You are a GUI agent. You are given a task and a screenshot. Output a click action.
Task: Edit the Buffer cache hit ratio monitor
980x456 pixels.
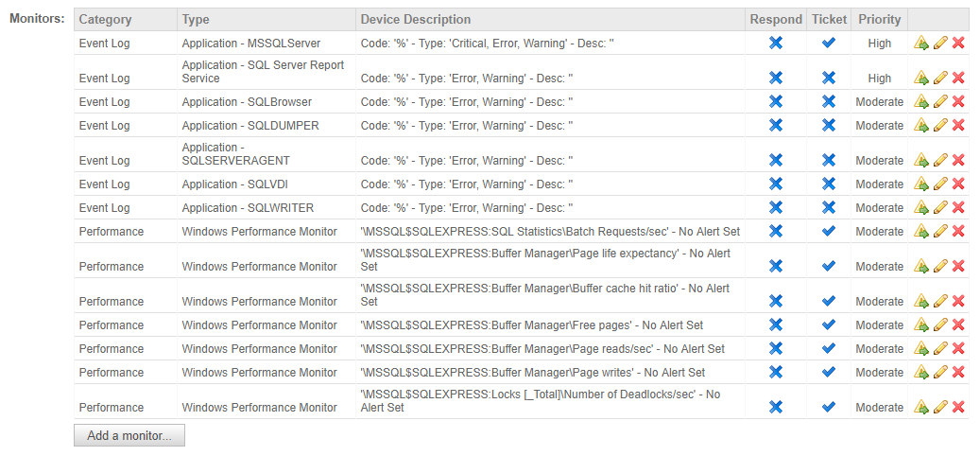click(x=940, y=302)
